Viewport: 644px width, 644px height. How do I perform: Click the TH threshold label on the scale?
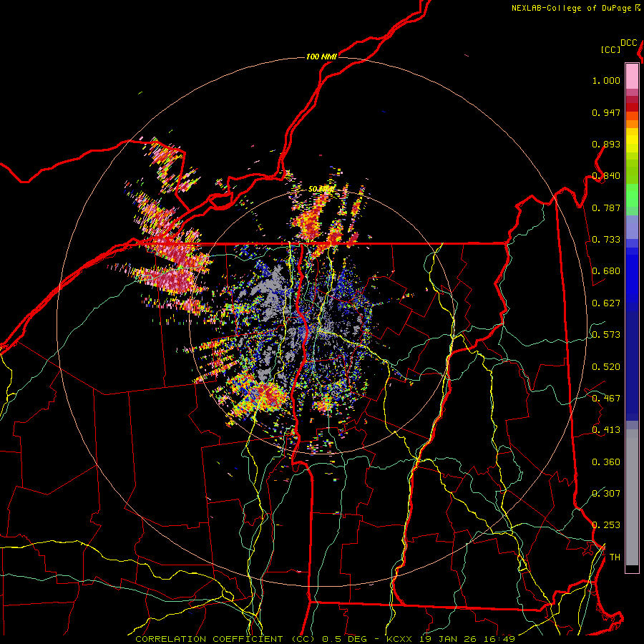pyautogui.click(x=615, y=557)
